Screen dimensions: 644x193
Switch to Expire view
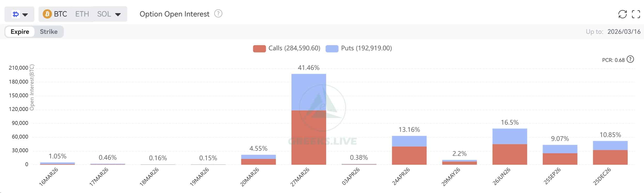[x=20, y=32]
